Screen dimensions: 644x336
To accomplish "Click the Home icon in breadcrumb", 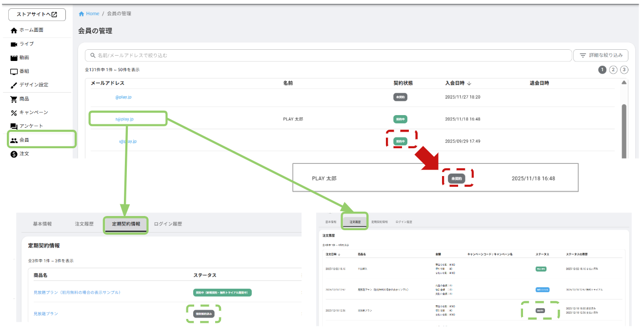I will [81, 14].
